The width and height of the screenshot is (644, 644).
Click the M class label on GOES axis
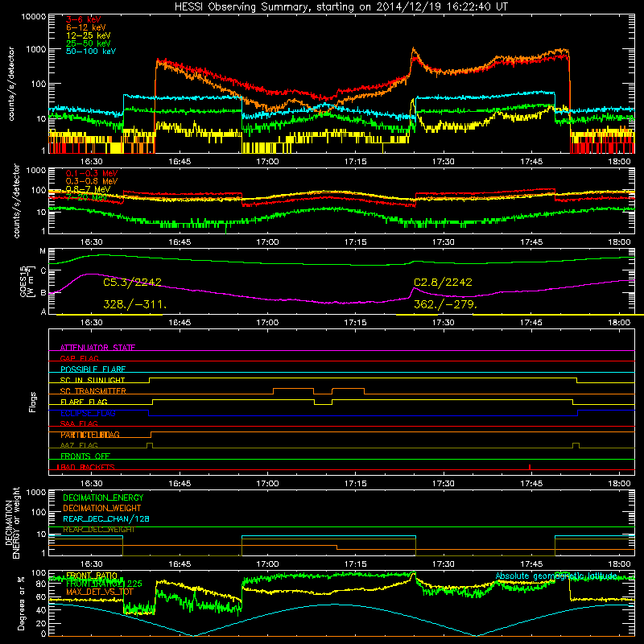(x=43, y=251)
